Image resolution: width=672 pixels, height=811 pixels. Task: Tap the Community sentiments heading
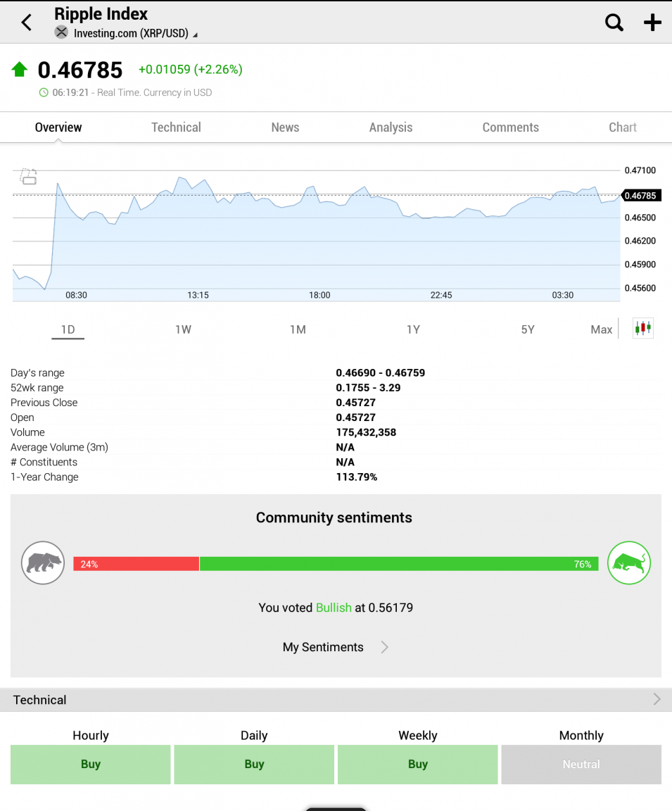334,517
